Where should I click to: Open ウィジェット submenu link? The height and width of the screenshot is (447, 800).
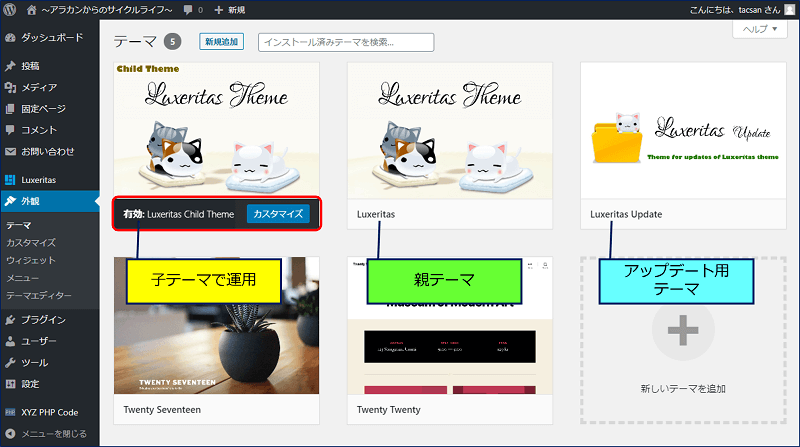click(31, 260)
